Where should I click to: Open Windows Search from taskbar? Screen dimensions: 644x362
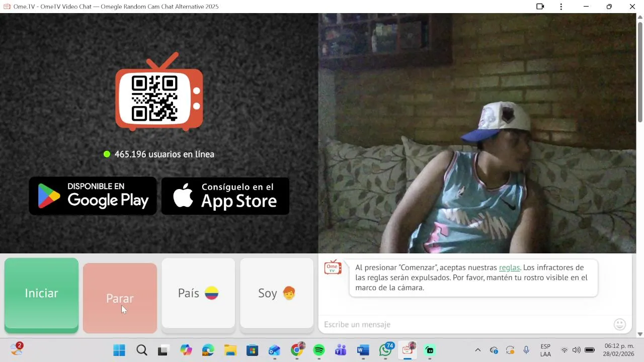tap(142, 350)
